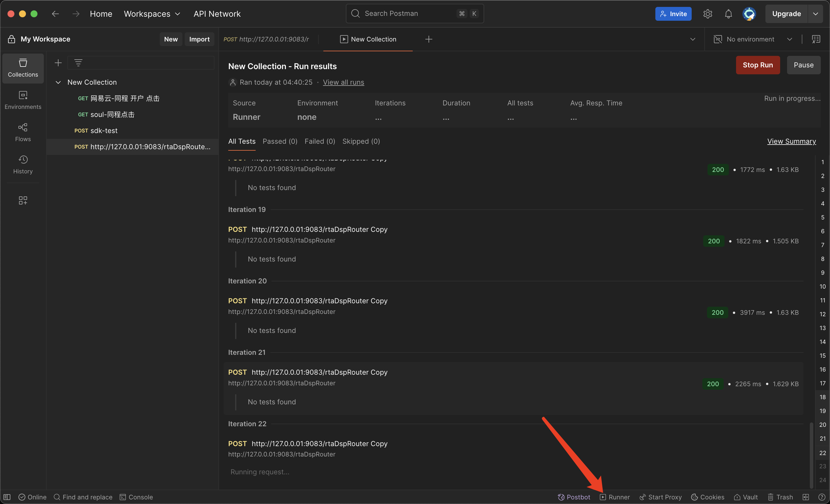Click Start Proxy in status bar
The height and width of the screenshot is (504, 830).
(661, 497)
